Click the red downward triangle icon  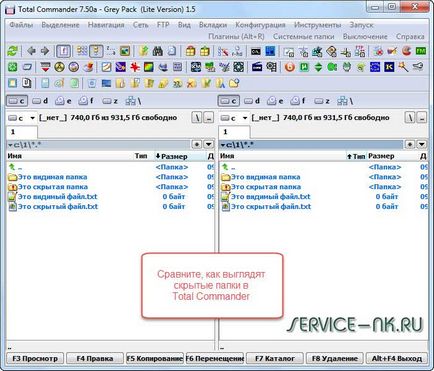tap(45, 67)
